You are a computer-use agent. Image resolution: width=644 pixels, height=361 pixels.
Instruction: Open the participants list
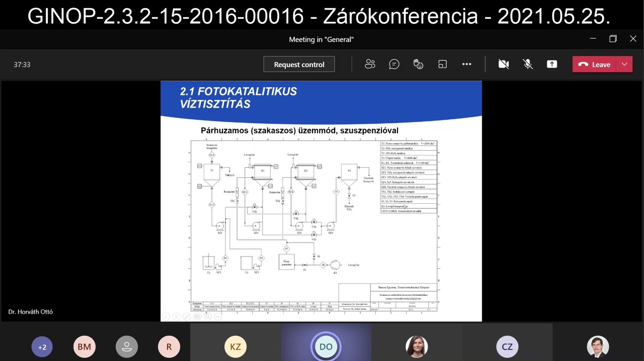click(x=370, y=64)
